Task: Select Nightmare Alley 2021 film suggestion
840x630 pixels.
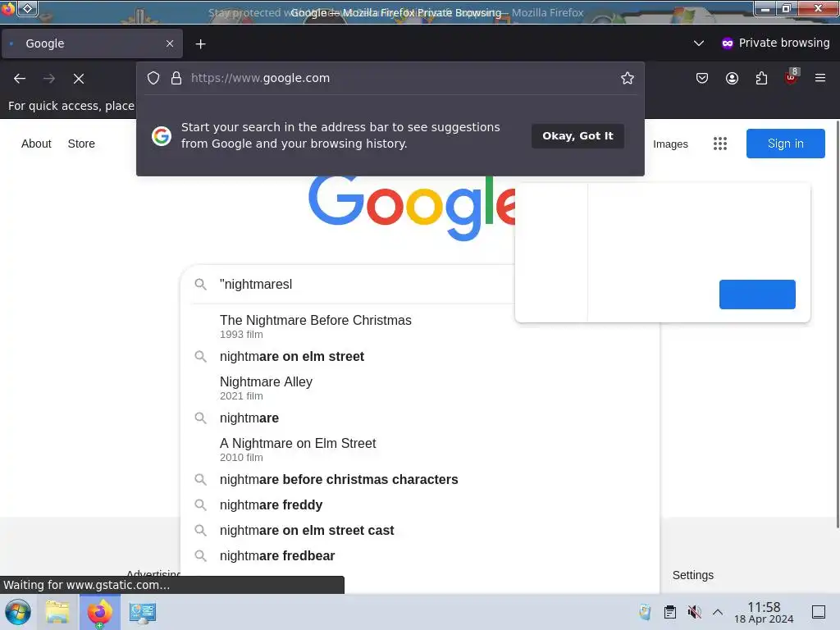Action: coord(420,388)
